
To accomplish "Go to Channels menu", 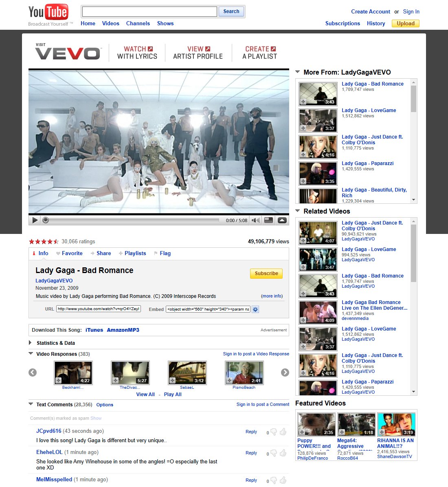I will click(138, 23).
